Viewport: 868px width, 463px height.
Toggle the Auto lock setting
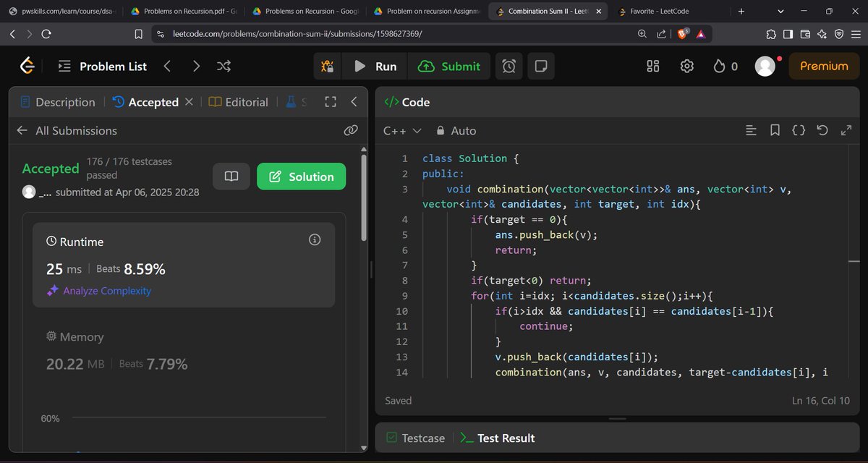pos(456,131)
